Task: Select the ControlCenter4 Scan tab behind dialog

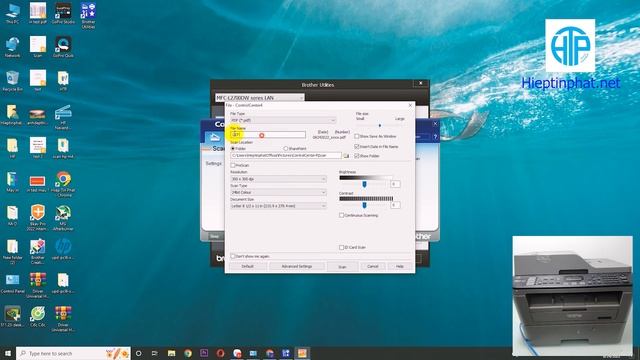Action: pyautogui.click(x=215, y=143)
